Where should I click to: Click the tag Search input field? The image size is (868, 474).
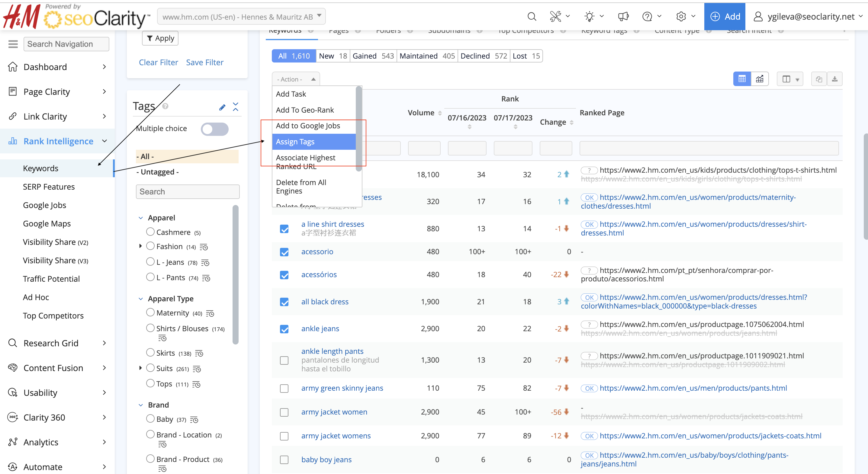[x=188, y=192]
